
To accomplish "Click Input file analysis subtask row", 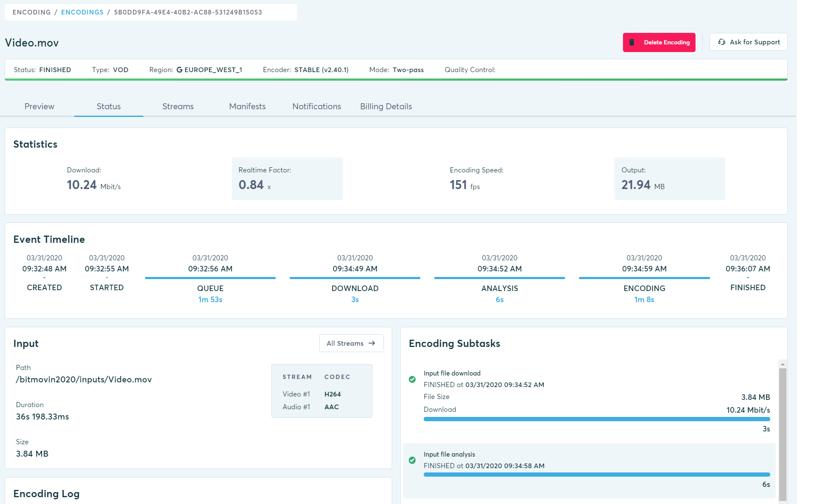I will pyautogui.click(x=589, y=470).
